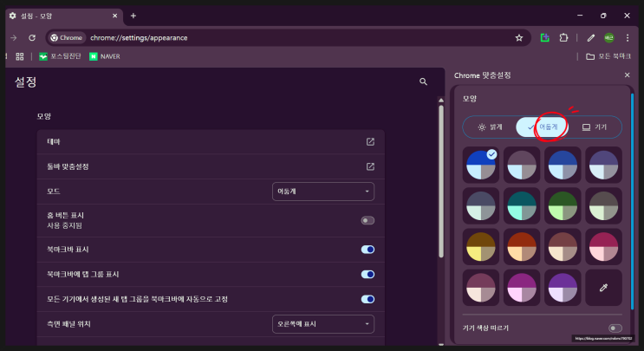Click the settings page vertical scrollbar

pos(441,181)
